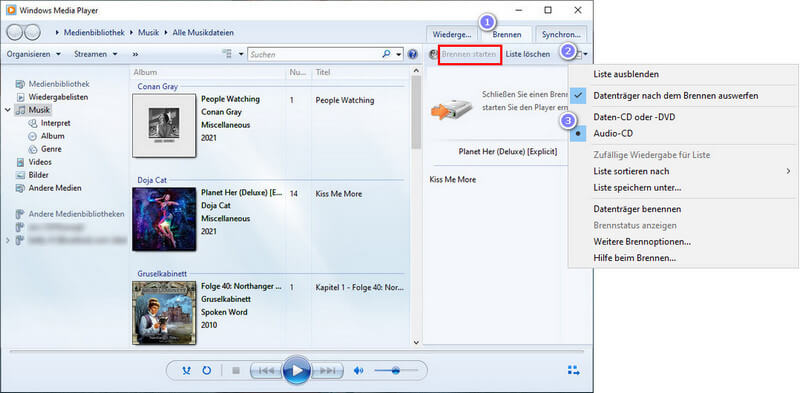Image resolution: width=800 pixels, height=393 pixels.
Task: Switch to Now Playing mode icon
Action: pos(574,371)
